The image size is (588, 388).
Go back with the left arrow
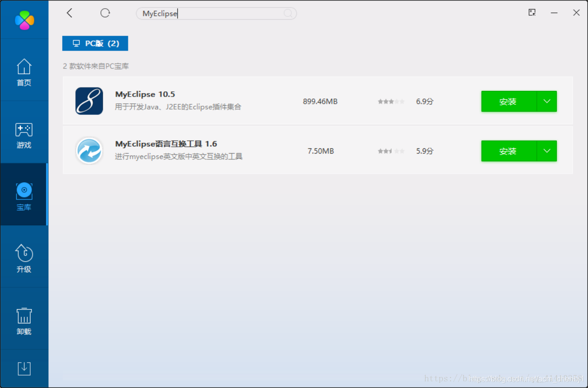[69, 13]
